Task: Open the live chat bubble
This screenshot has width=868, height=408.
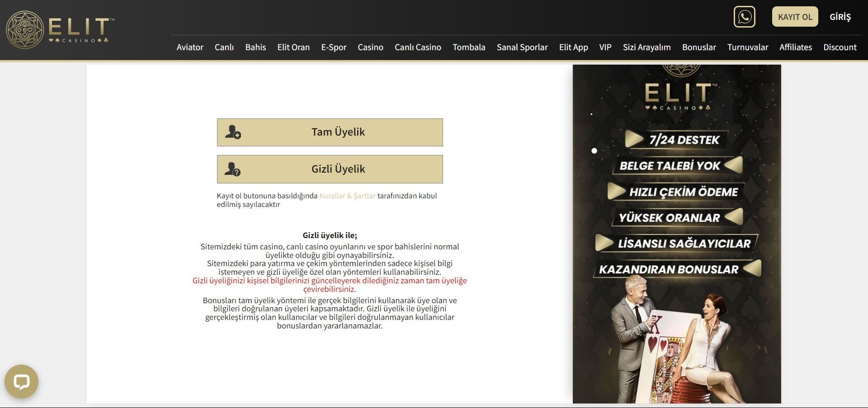Action: click(x=21, y=381)
